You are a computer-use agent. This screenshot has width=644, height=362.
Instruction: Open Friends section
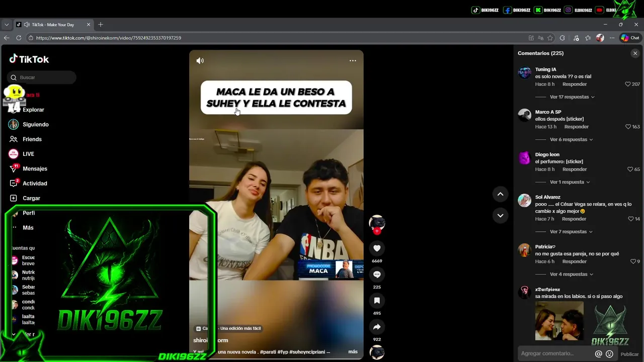click(25, 139)
